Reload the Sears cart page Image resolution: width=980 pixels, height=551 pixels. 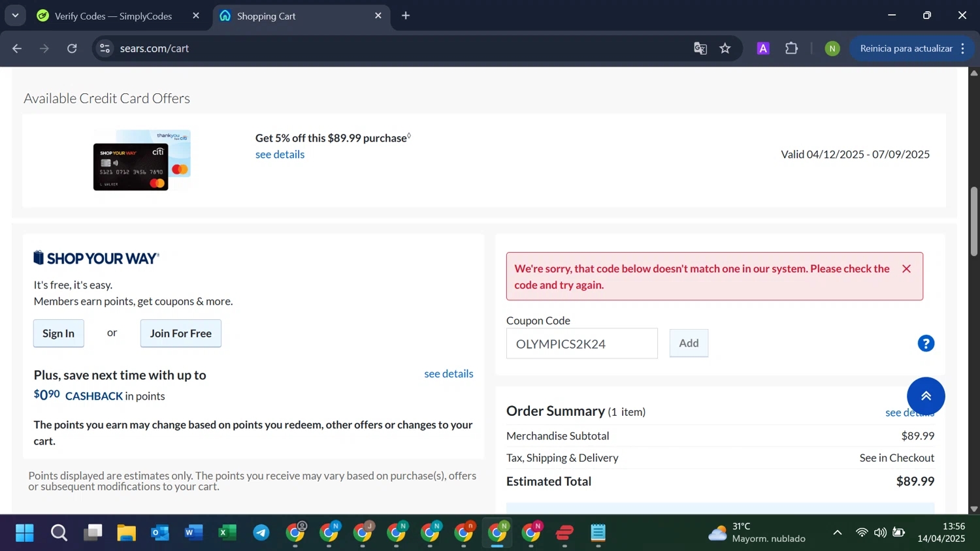[72, 48]
